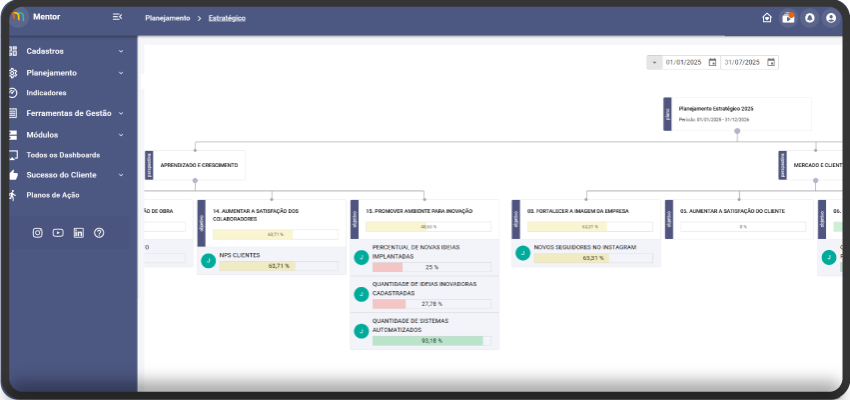Expand the Ferramentas de Gestão submenu
The image size is (850, 400).
[x=121, y=113]
